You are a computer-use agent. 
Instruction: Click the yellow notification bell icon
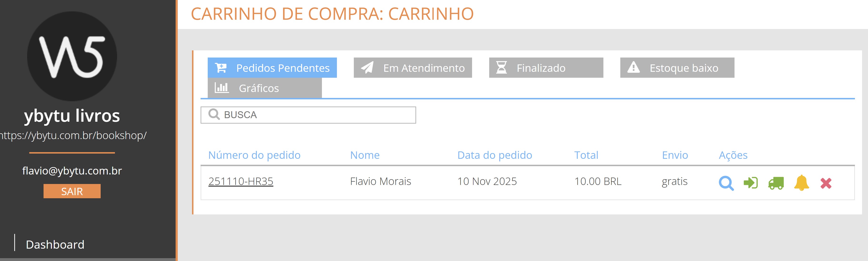(x=801, y=183)
